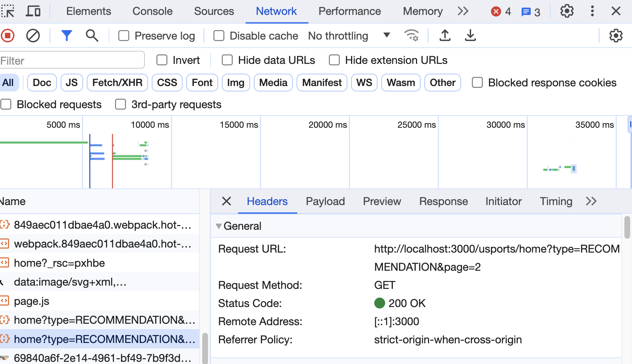The image size is (632, 364).
Task: Enable the Preserve log checkbox
Action: pos(124,36)
